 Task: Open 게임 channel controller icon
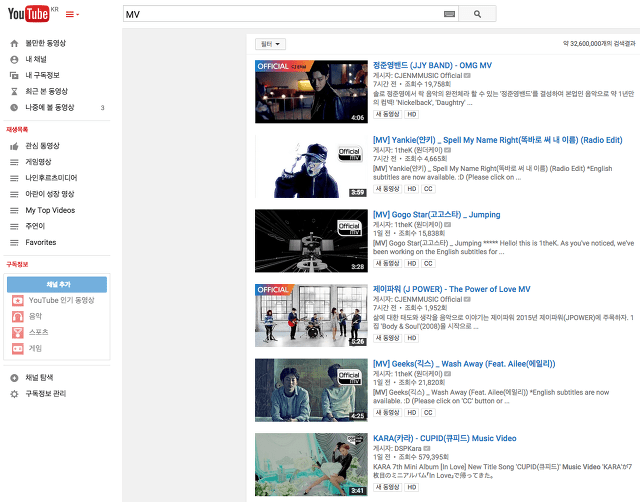coord(18,349)
